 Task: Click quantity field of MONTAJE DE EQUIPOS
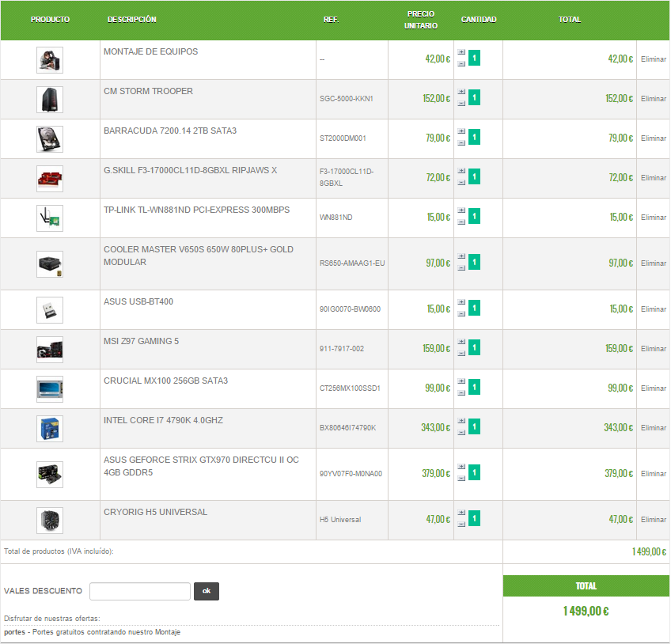click(474, 58)
